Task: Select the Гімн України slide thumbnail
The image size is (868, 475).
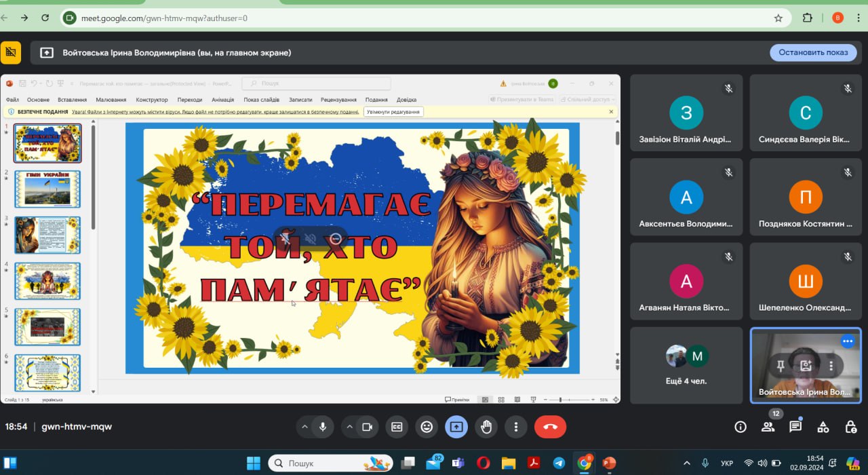Action: pyautogui.click(x=47, y=189)
